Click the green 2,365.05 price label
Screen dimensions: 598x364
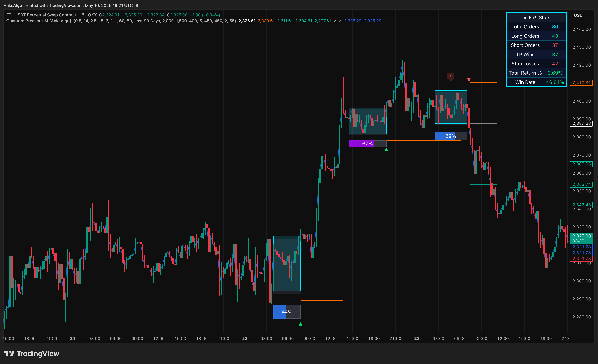pyautogui.click(x=581, y=164)
